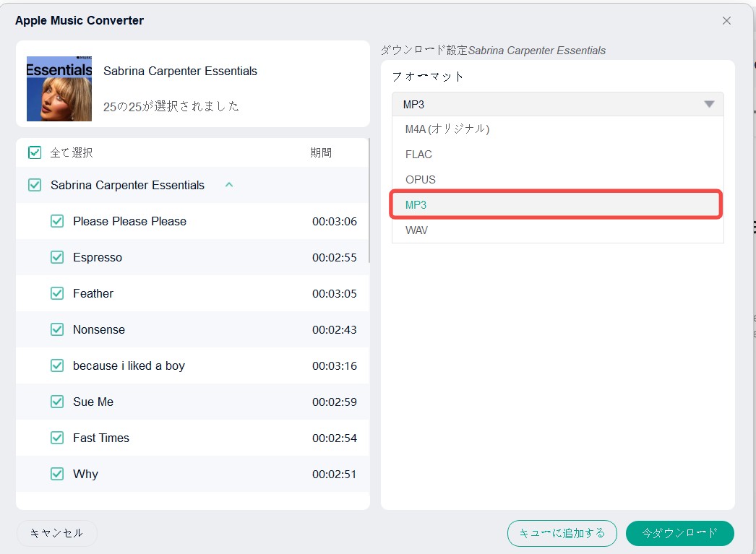Toggle the Sue Me track checkbox
The image size is (756, 554).
(x=57, y=402)
